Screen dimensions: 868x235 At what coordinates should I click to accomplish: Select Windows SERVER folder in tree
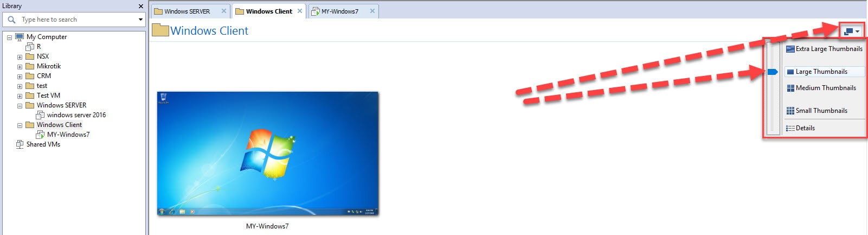point(61,105)
